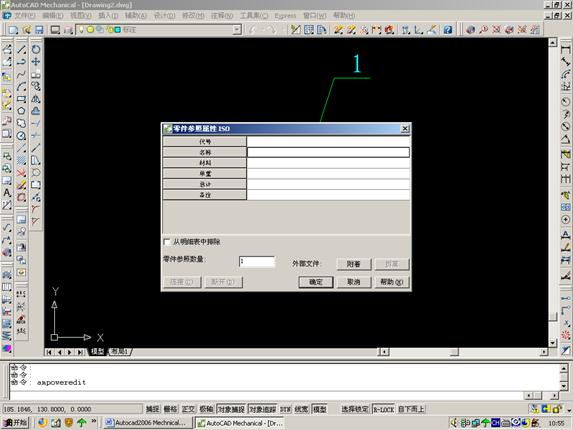
Task: Toggle 线宽 lineweight display
Action: click(x=301, y=409)
